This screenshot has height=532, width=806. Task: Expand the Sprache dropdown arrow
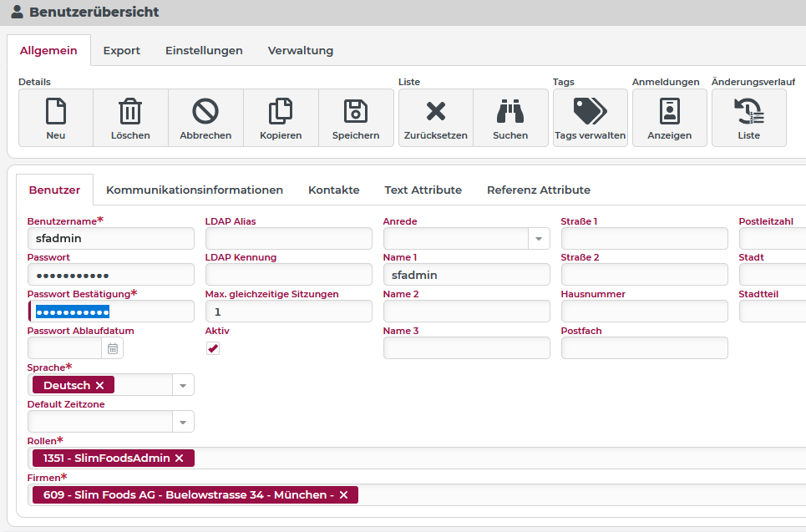pyautogui.click(x=183, y=385)
